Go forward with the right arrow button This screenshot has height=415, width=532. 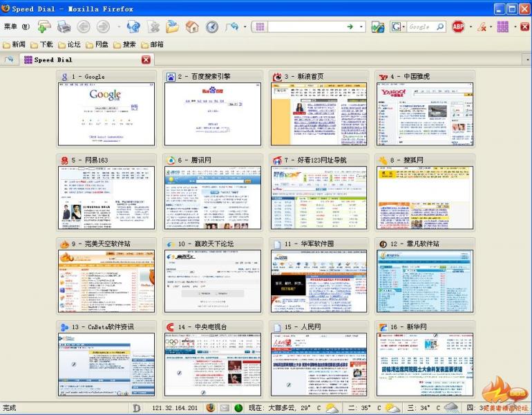point(103,26)
